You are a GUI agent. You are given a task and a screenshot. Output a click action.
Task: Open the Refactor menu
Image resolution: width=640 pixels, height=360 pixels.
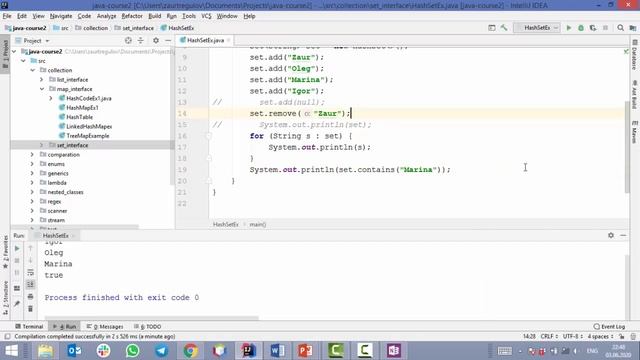132,16
